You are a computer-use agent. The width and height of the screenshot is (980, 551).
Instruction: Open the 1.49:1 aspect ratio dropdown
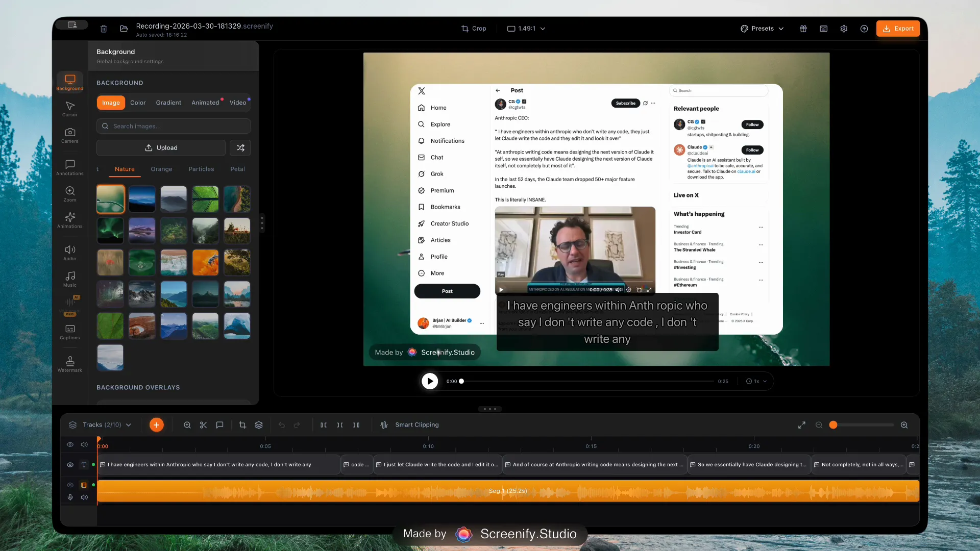coord(526,29)
